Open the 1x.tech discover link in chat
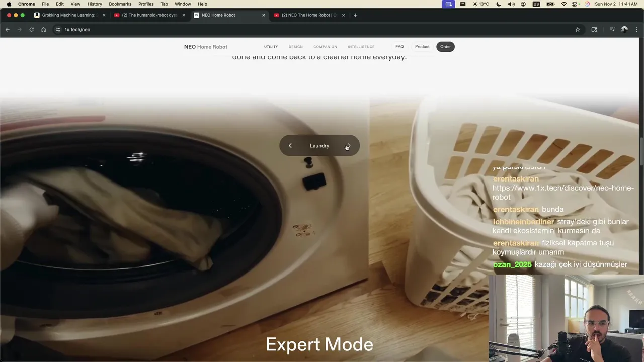 [562, 192]
